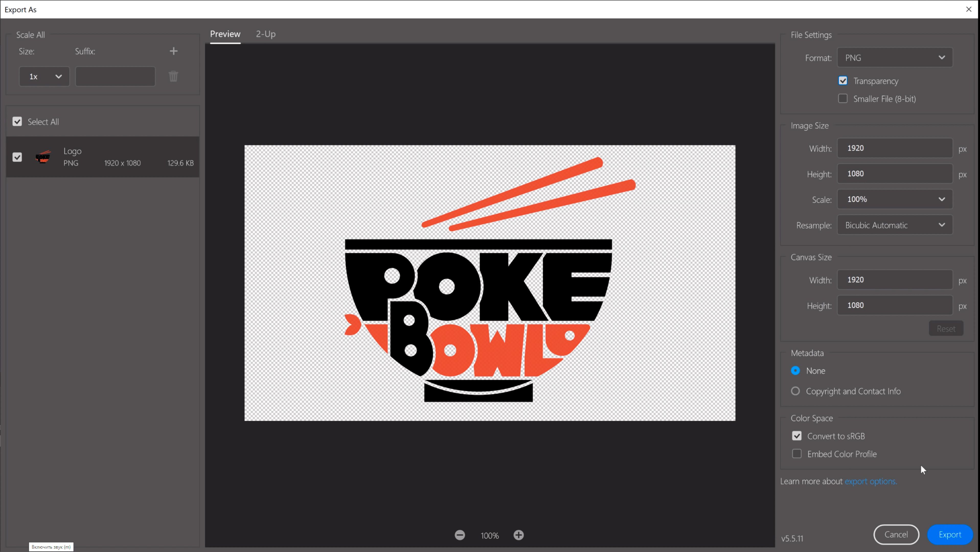
Task: Click the zoom out icon at bottom
Action: click(460, 535)
